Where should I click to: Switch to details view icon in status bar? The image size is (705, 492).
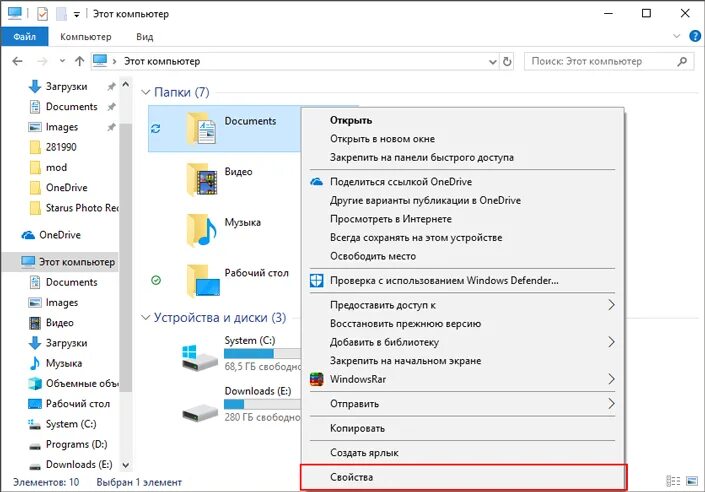(x=673, y=481)
